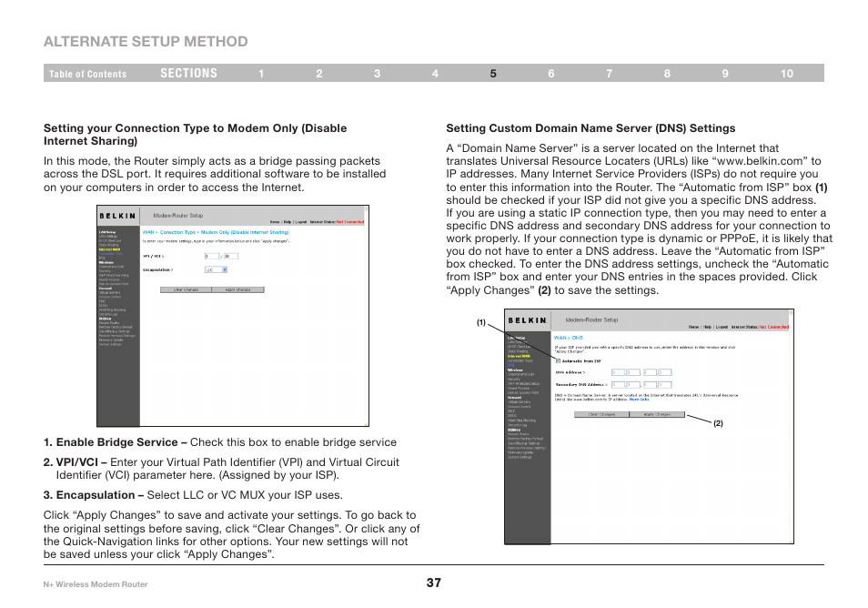Jump to section 8 in navigation bar
This screenshot has width=868, height=608.
667,73
